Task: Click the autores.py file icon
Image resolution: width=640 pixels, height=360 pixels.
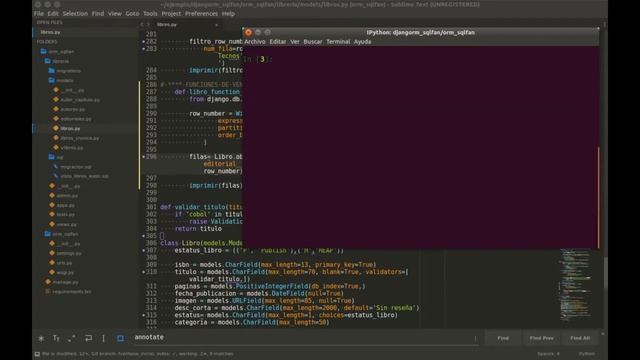Action: coord(56,109)
